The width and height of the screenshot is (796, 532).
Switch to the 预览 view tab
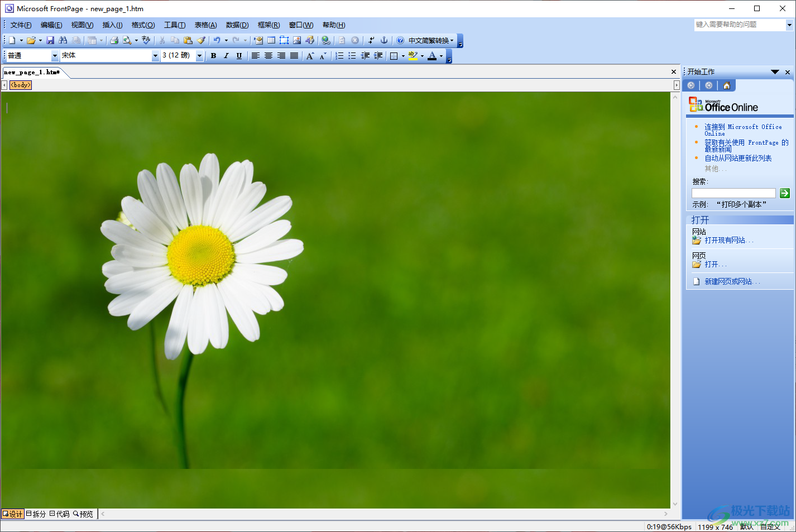pyautogui.click(x=83, y=514)
